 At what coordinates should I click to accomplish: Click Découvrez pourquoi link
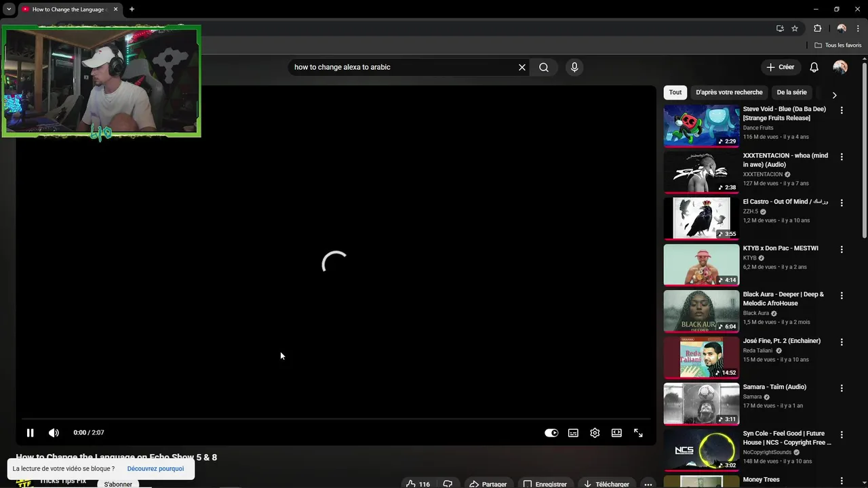click(x=155, y=468)
